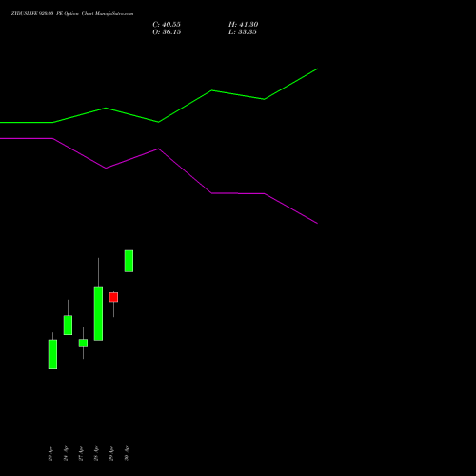
Task: Click the low value 'L: 33.35'
Action: [x=243, y=32]
